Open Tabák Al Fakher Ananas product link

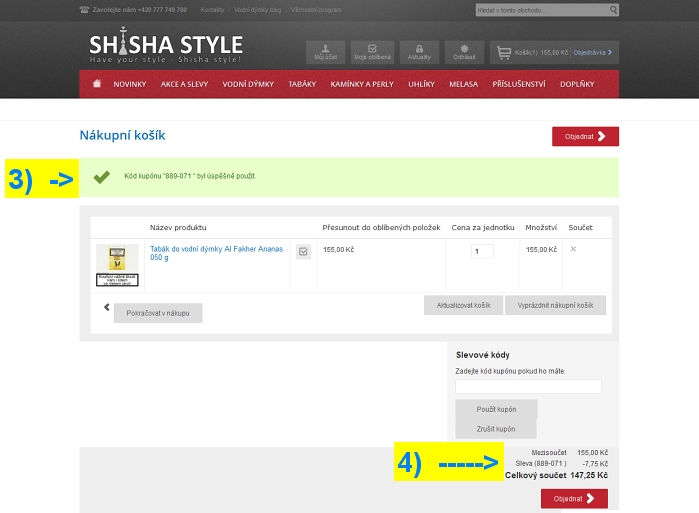tap(217, 253)
